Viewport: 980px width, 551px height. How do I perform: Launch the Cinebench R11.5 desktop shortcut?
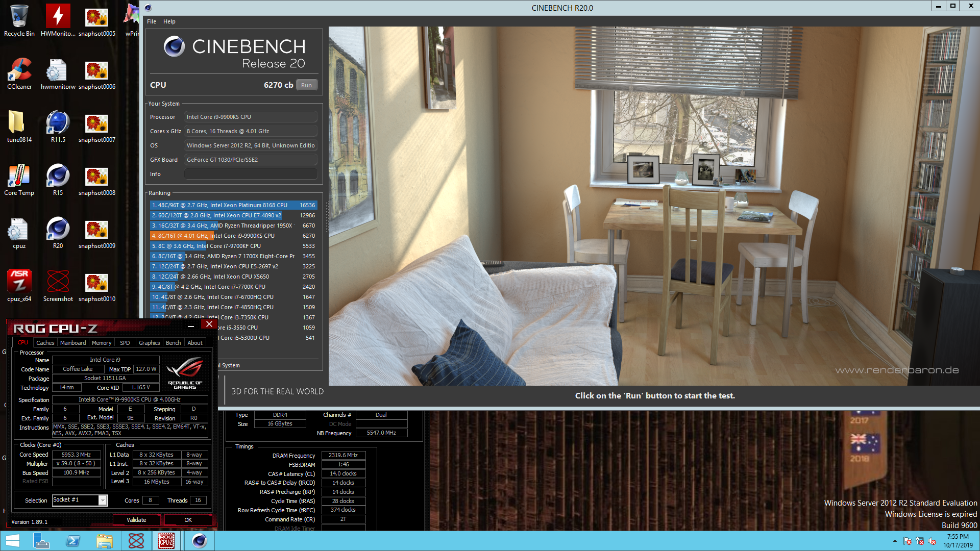58,127
